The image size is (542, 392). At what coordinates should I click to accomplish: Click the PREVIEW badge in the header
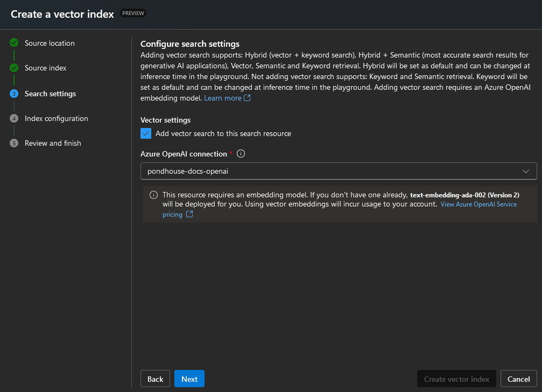tap(132, 13)
